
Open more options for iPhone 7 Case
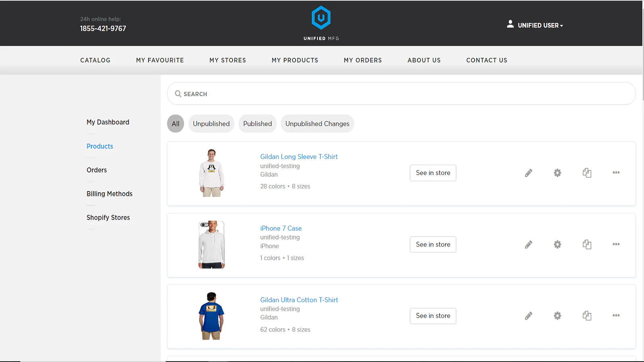point(616,244)
